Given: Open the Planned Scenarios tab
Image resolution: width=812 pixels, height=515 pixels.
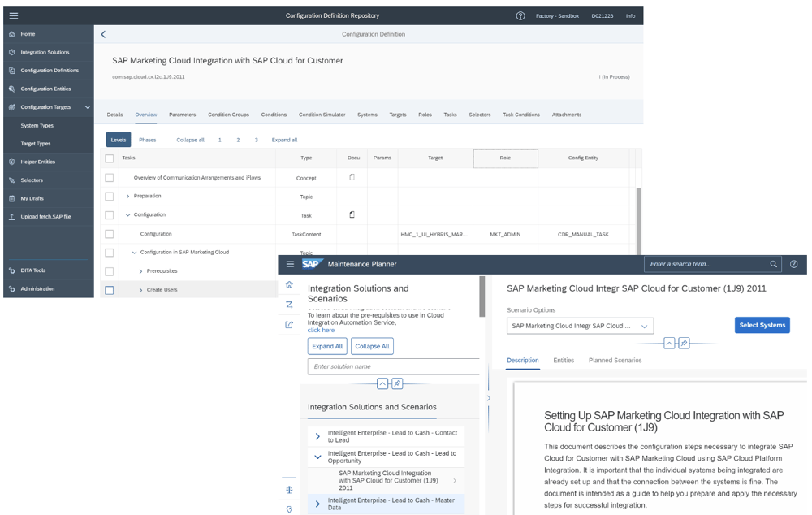Looking at the screenshot, I should pyautogui.click(x=615, y=360).
